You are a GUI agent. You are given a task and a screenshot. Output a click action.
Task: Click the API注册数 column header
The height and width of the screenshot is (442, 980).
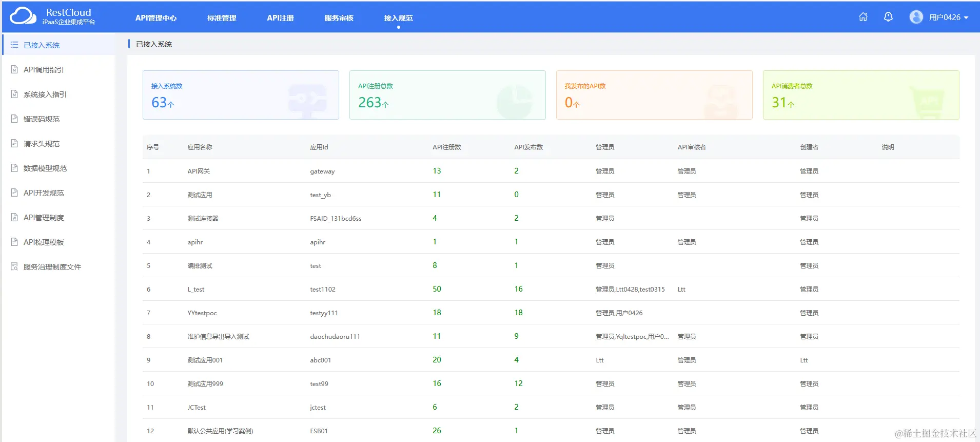447,147
